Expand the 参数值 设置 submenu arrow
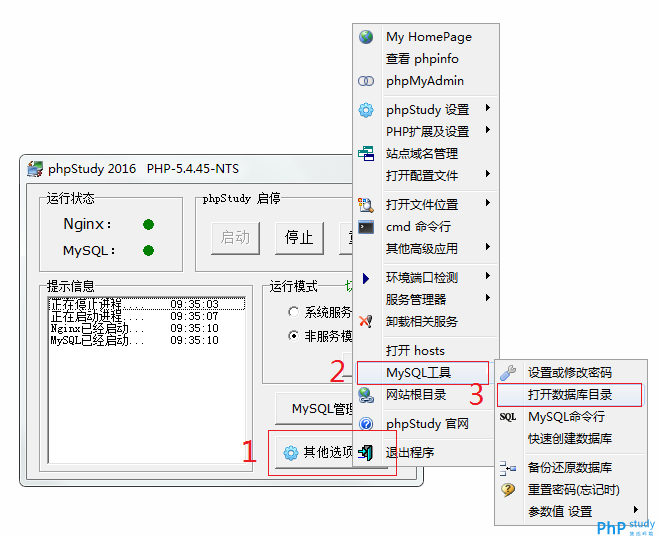This screenshot has width=661, height=537. tap(636, 510)
